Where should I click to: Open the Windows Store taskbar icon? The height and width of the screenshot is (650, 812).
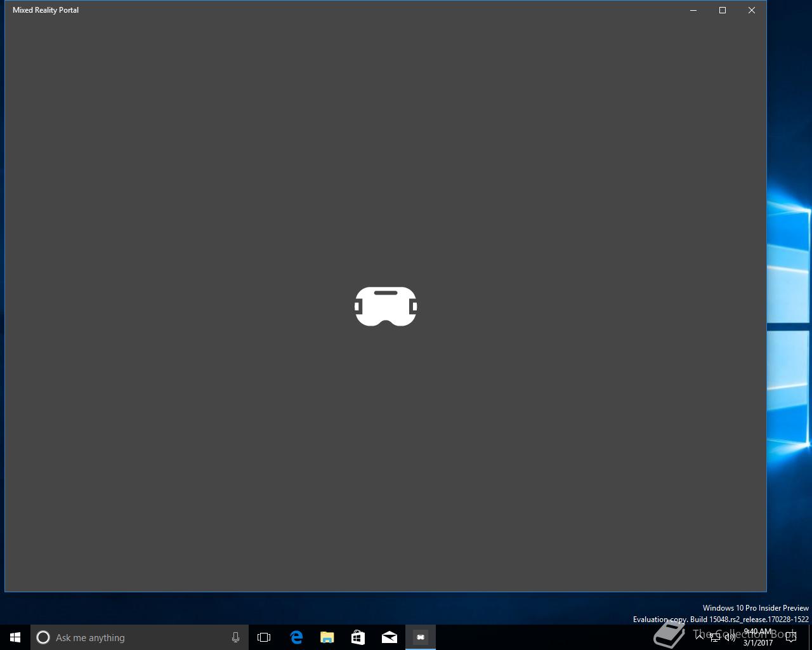click(x=358, y=637)
